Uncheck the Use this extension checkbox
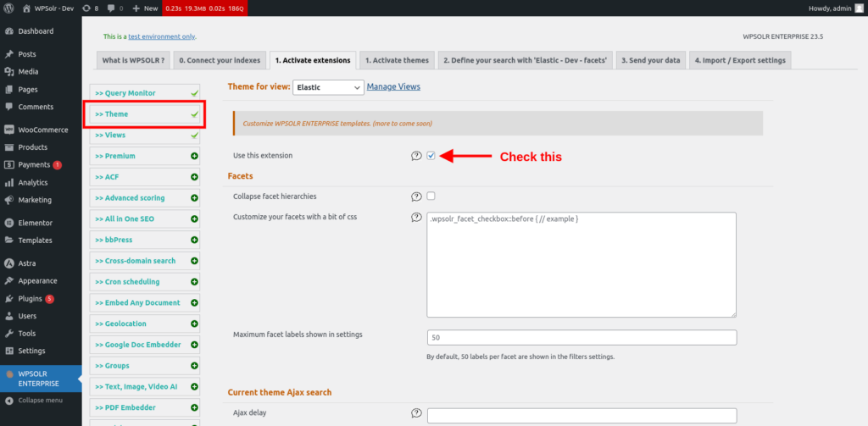Image resolution: width=868 pixels, height=426 pixels. coord(431,156)
